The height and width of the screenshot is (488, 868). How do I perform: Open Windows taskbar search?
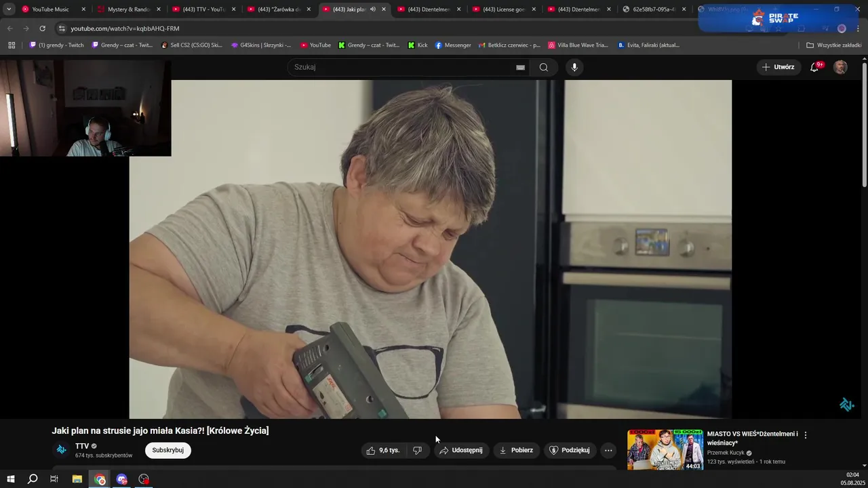coord(33,479)
